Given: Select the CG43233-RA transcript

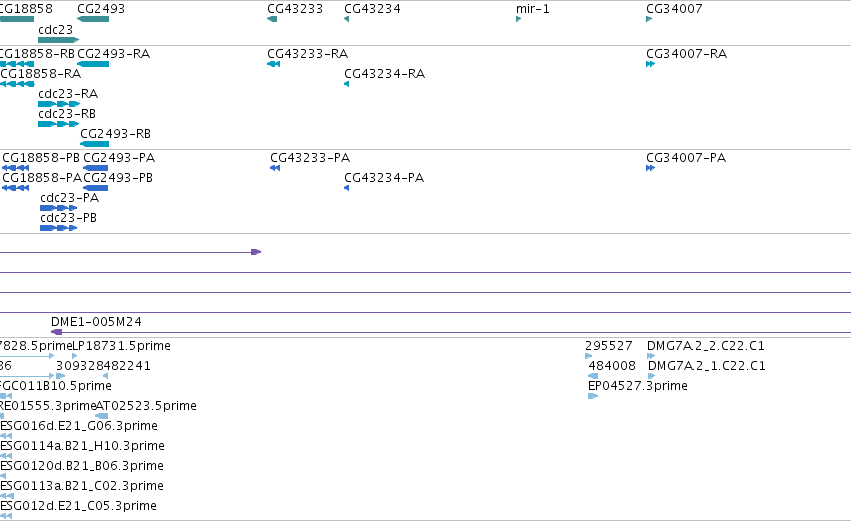Looking at the screenshot, I should click(x=274, y=64).
